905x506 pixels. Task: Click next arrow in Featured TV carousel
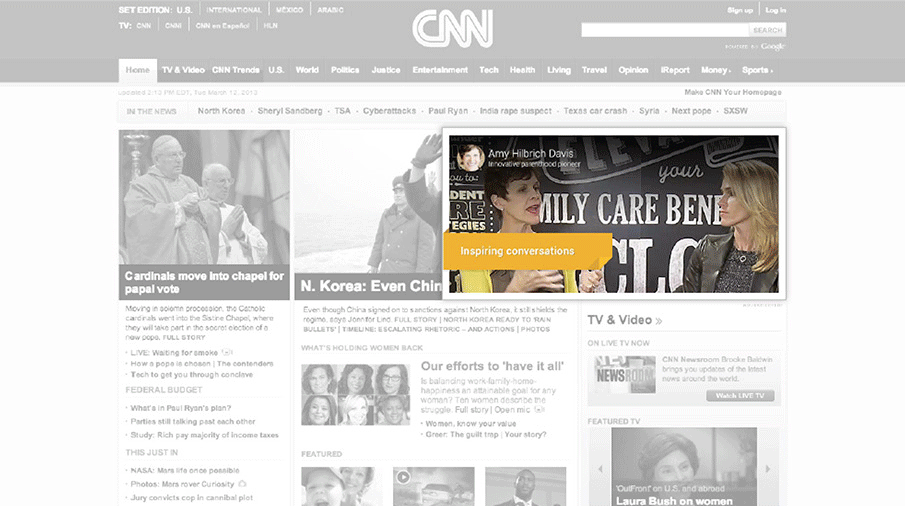click(768, 469)
